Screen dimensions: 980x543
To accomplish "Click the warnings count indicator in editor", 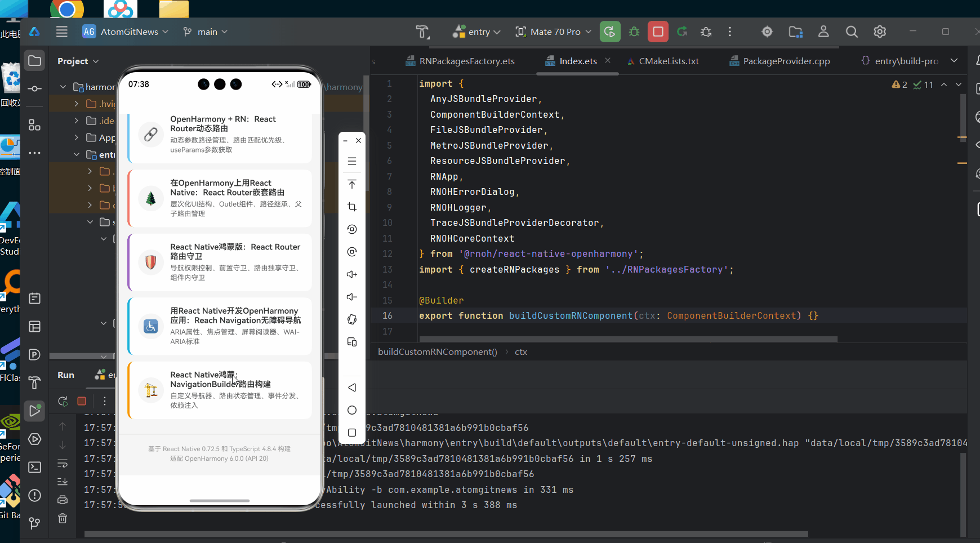I will 899,84.
